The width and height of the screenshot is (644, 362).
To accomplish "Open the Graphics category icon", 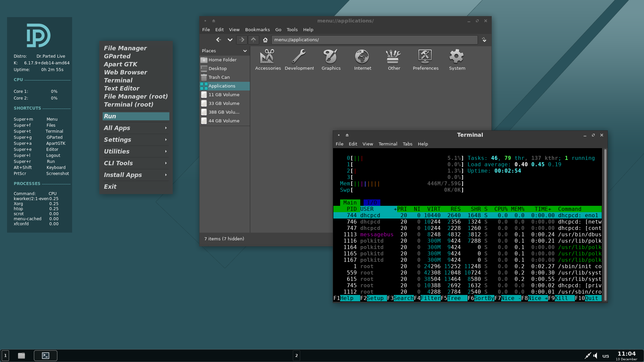I will (331, 57).
